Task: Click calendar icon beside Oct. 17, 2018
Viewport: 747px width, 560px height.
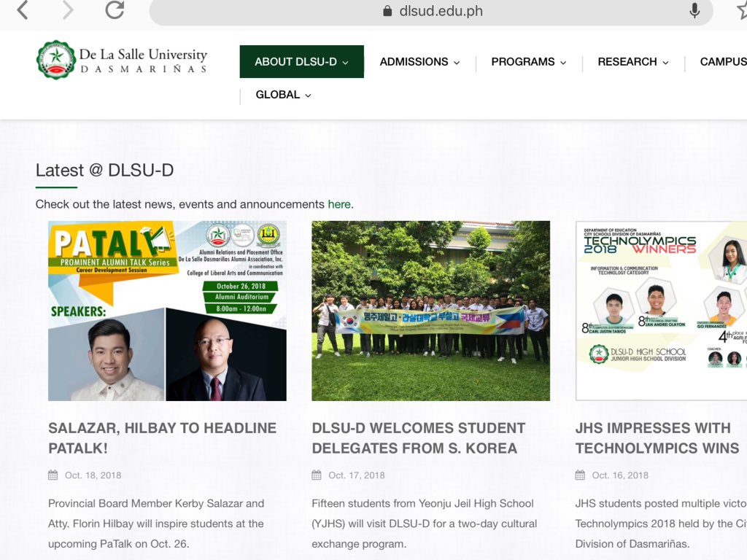Action: click(317, 475)
